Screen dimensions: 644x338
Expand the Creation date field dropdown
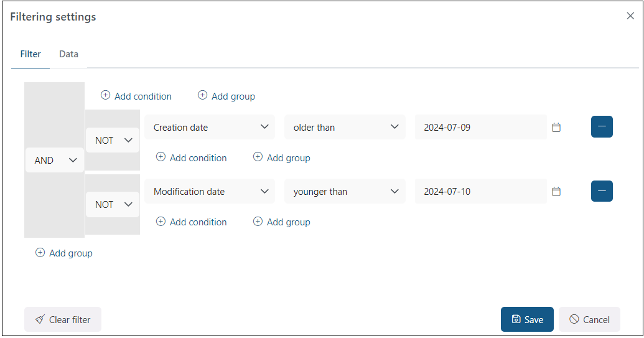(210, 127)
